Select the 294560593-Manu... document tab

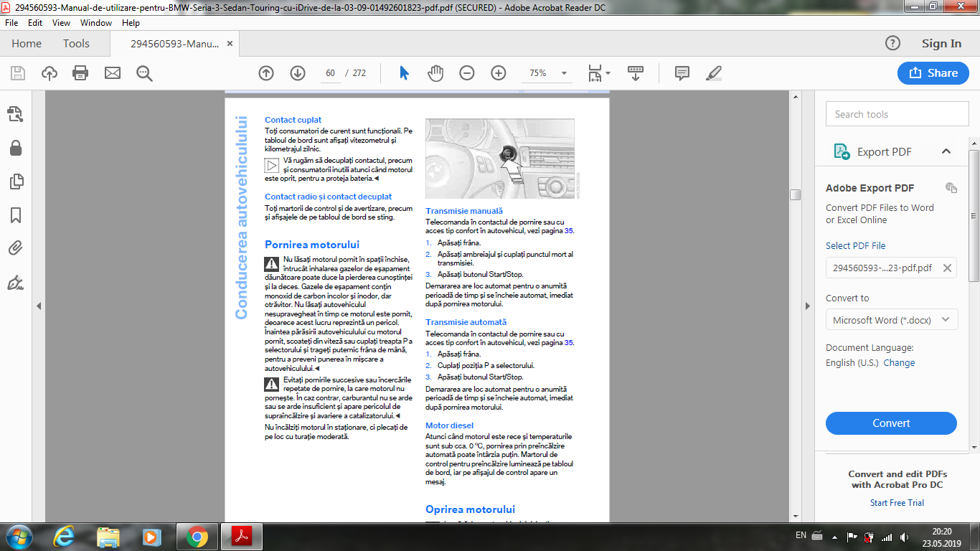pos(174,44)
